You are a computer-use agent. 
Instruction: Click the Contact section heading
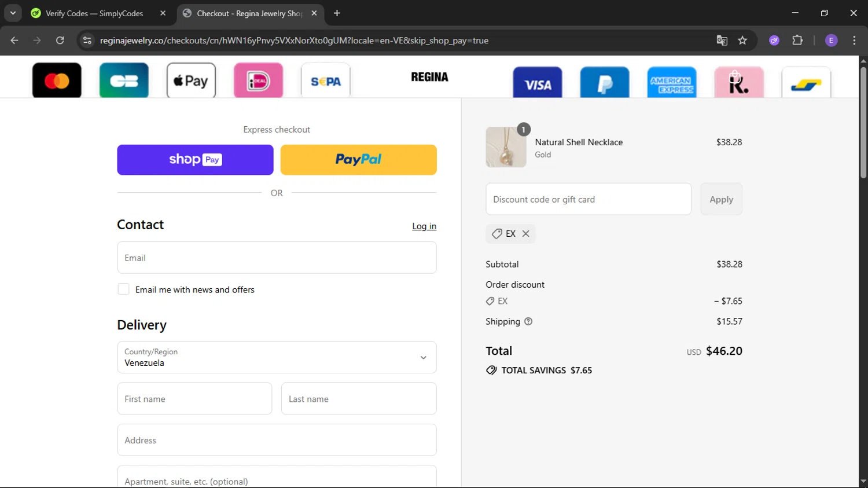point(141,225)
